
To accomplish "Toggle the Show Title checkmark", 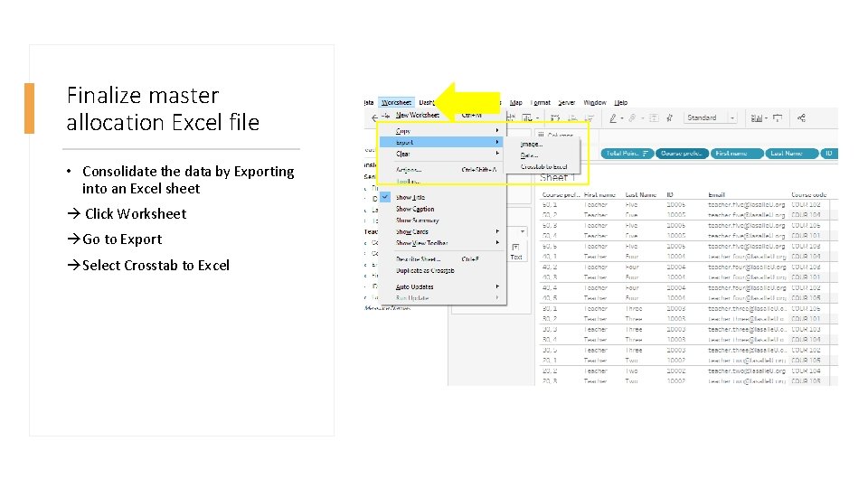I will tap(385, 197).
